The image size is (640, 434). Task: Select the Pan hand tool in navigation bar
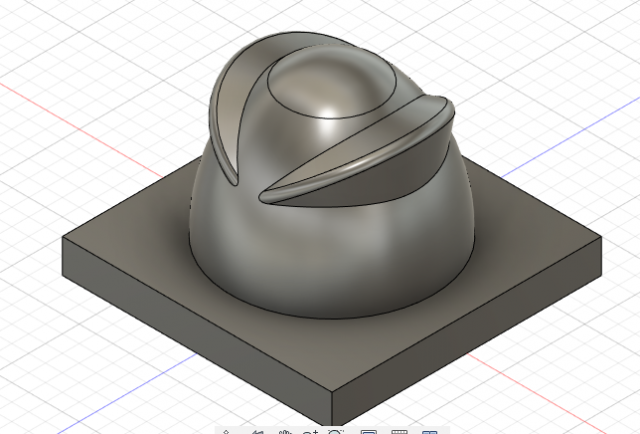pyautogui.click(x=286, y=432)
